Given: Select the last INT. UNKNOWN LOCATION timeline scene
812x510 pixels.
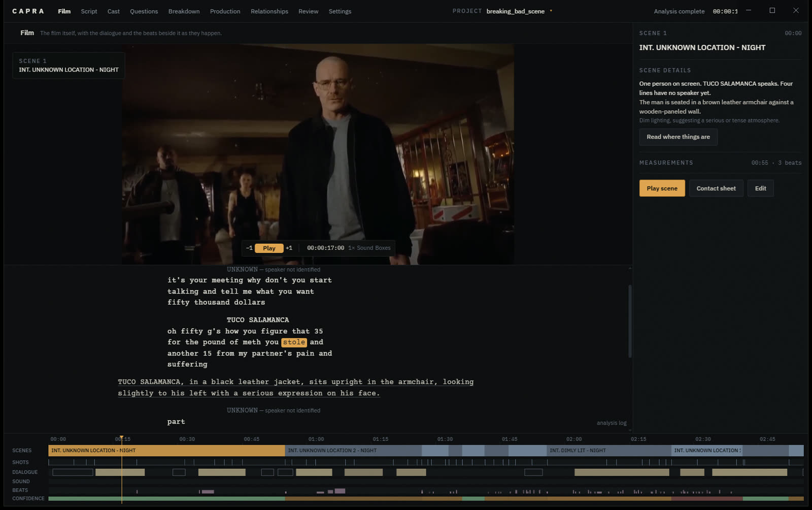Looking at the screenshot, I should [x=707, y=451].
